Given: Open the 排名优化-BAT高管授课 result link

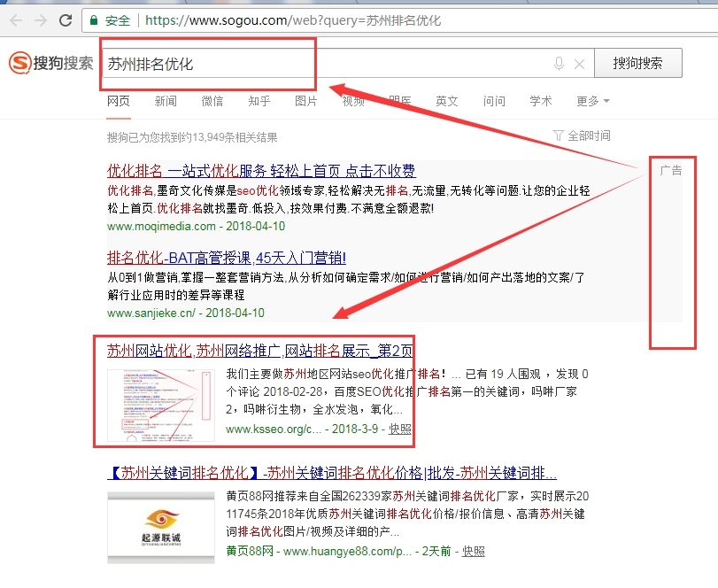Looking at the screenshot, I should click(x=226, y=258).
